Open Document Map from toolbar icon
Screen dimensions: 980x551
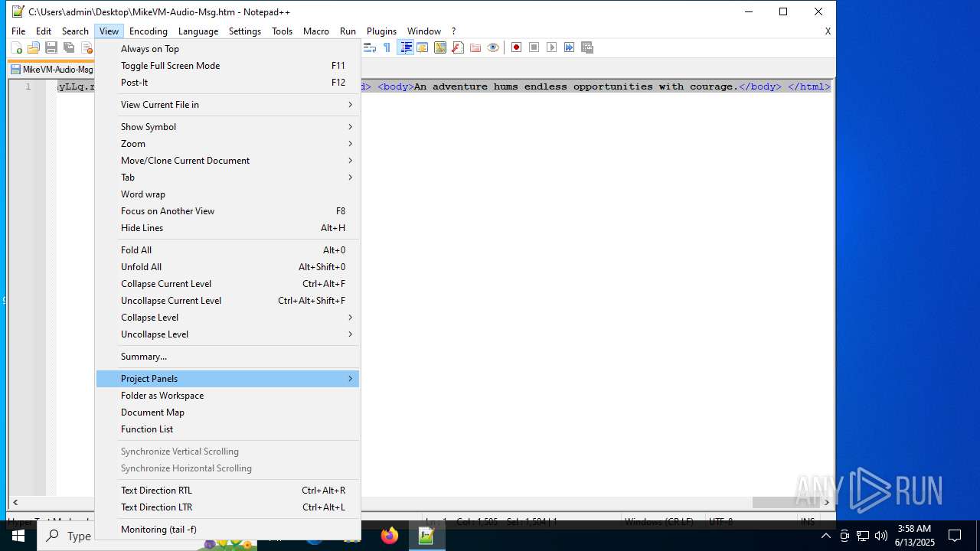point(440,47)
